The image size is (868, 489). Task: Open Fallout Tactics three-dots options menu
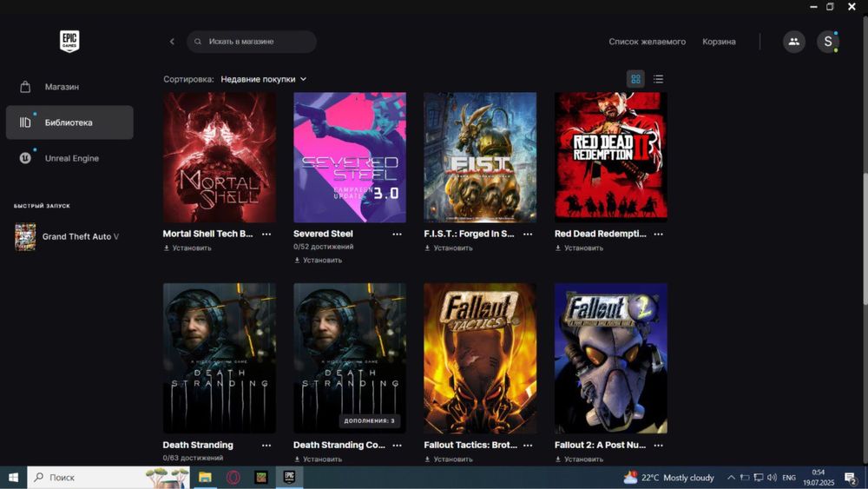pyautogui.click(x=528, y=446)
